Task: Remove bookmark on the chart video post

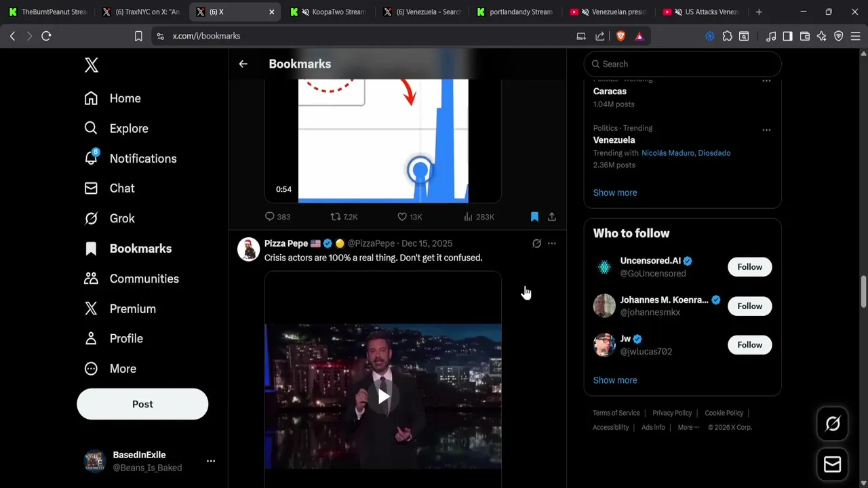Action: pyautogui.click(x=534, y=217)
